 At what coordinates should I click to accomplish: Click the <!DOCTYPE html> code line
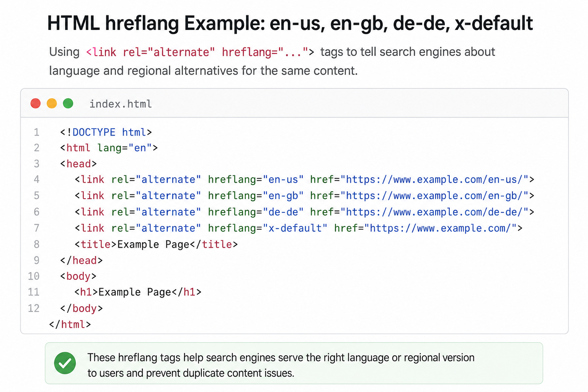coord(106,132)
